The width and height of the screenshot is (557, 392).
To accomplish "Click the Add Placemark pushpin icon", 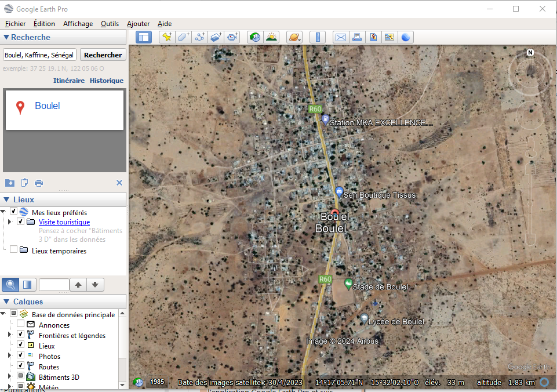I will tap(167, 37).
